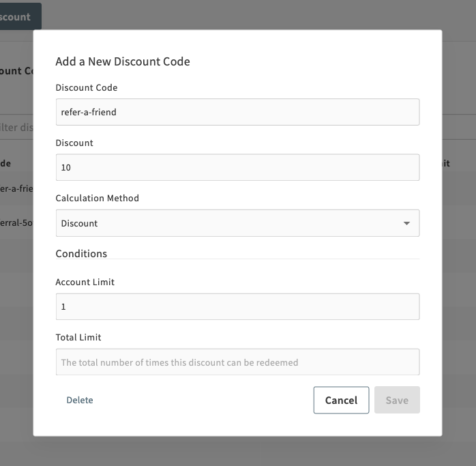This screenshot has height=466, width=476.
Task: Select the refer-a-friend row in the background table
Action: 16,188
